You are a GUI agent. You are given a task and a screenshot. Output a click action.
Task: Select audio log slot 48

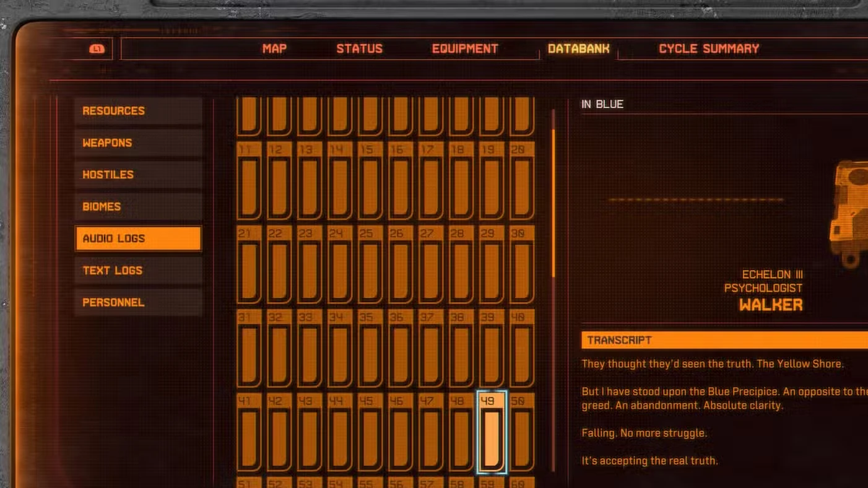tap(461, 432)
